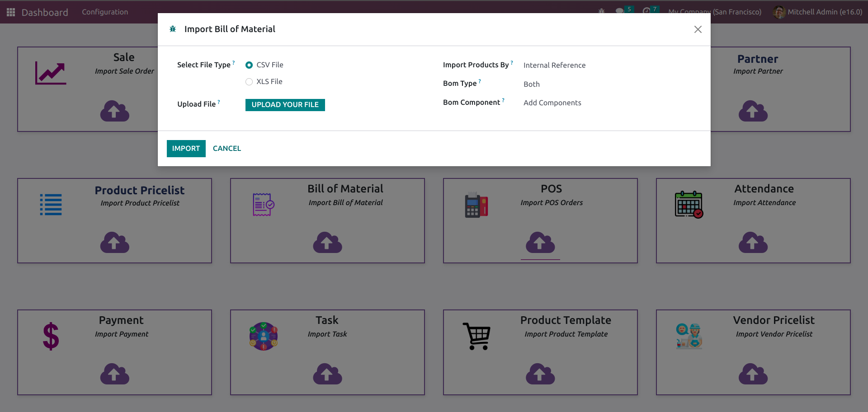
Task: Select the CSV File radio option
Action: [x=249, y=65]
